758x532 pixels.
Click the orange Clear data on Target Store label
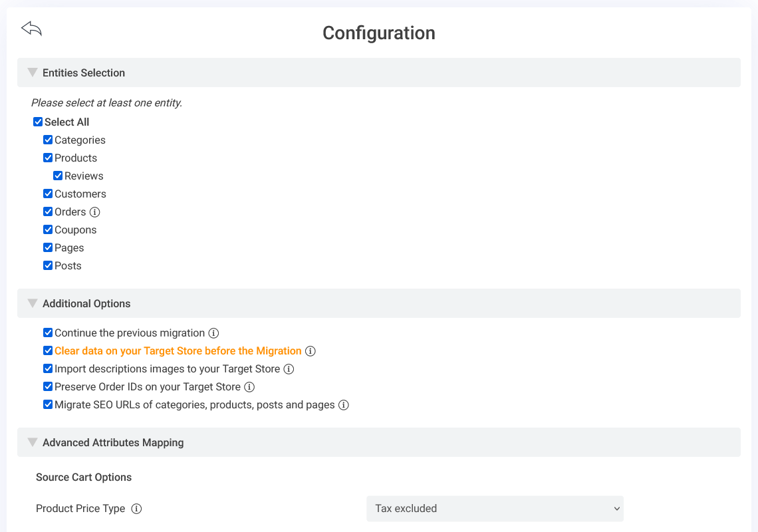click(x=178, y=351)
